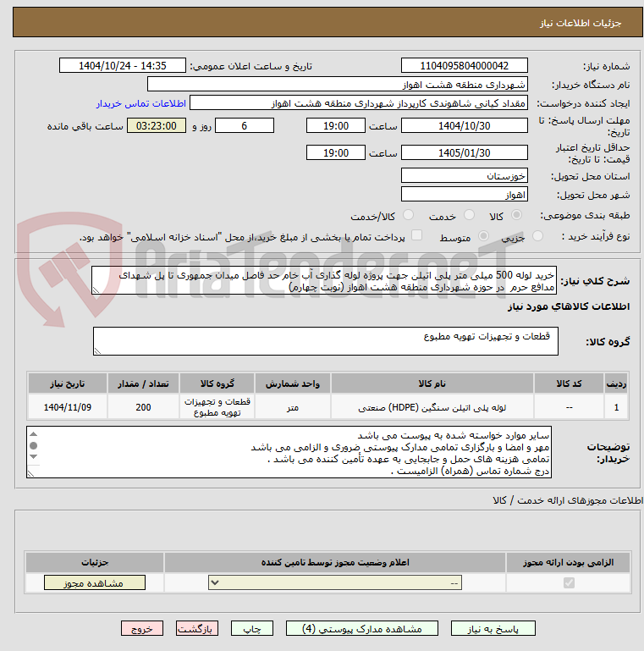Click resize handle of شرح کلی نیاز box

96,290
